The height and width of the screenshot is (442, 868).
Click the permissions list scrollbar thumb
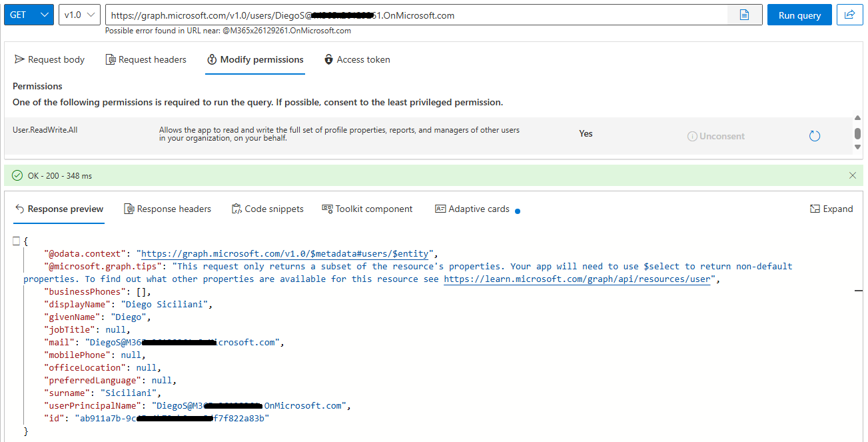[858, 133]
